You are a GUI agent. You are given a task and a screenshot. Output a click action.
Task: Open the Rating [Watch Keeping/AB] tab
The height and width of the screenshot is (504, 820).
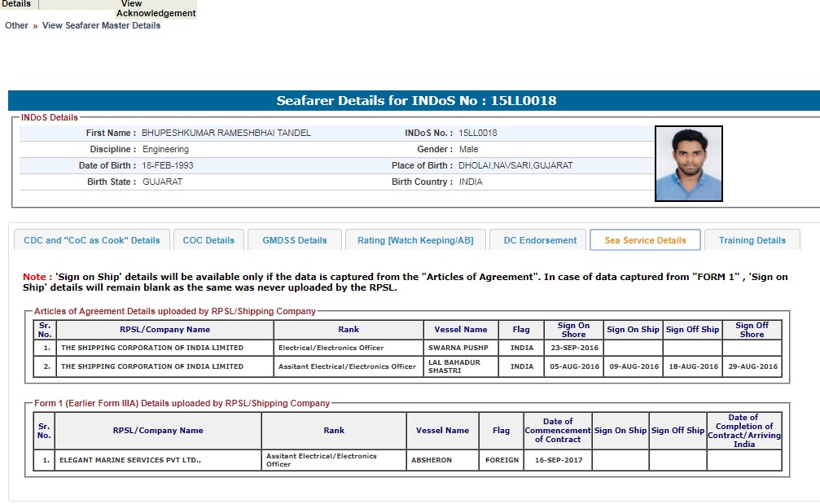415,240
